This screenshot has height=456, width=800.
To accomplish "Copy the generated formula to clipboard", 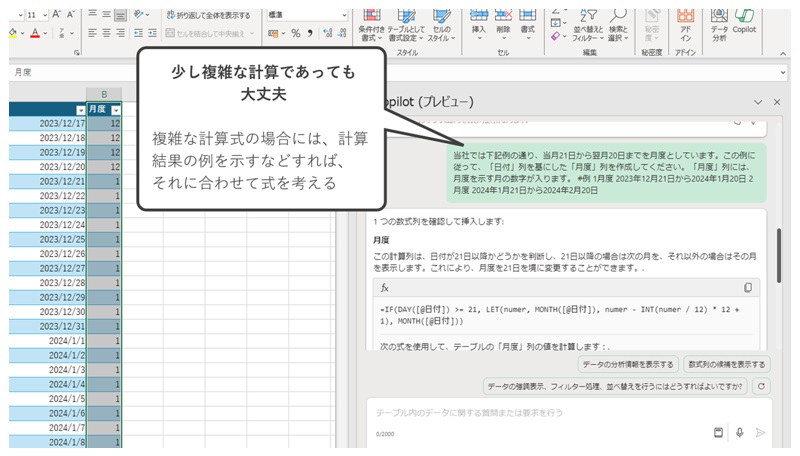I will (747, 288).
